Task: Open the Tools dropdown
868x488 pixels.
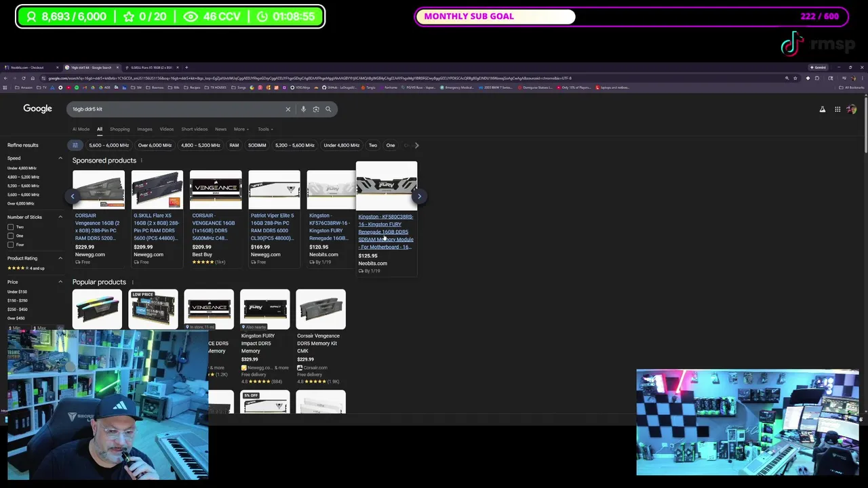Action: click(x=265, y=129)
